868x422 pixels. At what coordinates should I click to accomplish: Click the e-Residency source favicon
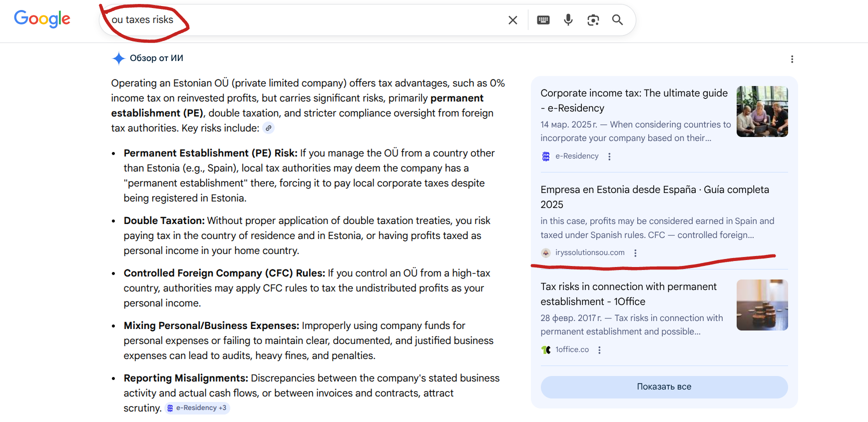(546, 156)
